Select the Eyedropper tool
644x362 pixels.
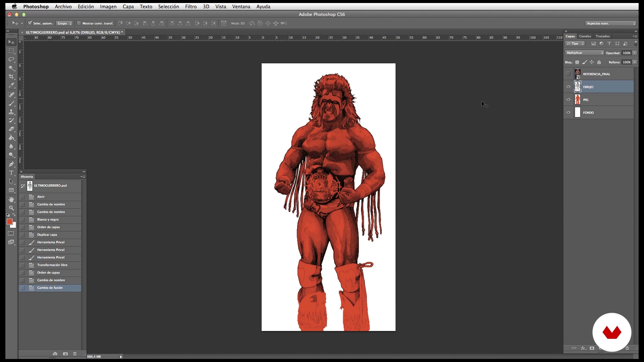click(11, 85)
